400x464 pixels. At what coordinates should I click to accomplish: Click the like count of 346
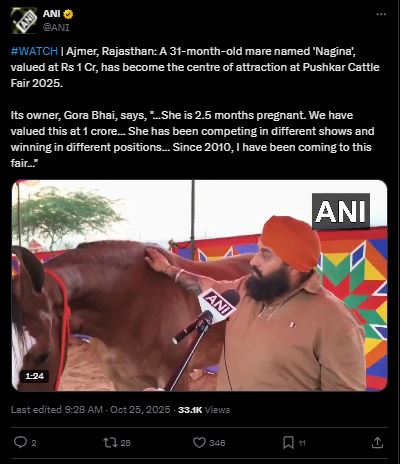tap(217, 443)
